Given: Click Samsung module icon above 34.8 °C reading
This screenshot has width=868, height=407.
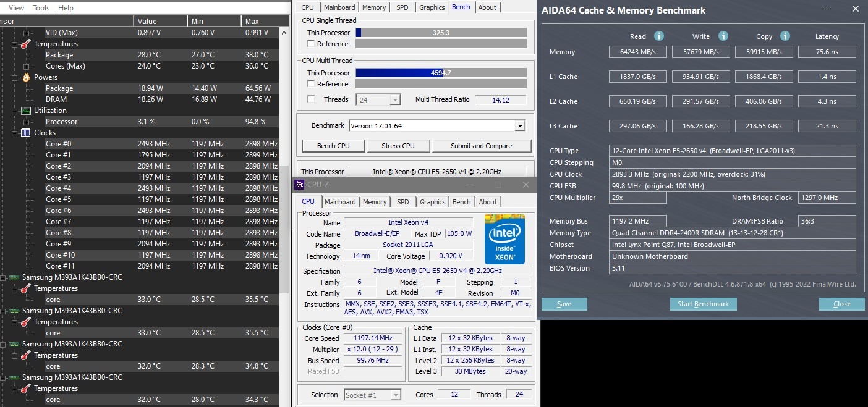Looking at the screenshot, I should click(x=15, y=344).
